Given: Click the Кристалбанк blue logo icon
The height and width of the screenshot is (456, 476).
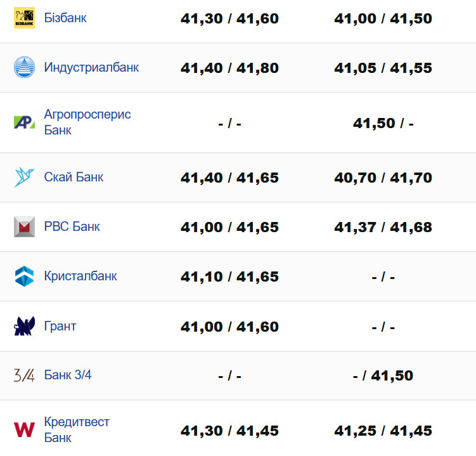Looking at the screenshot, I should pos(24,276).
